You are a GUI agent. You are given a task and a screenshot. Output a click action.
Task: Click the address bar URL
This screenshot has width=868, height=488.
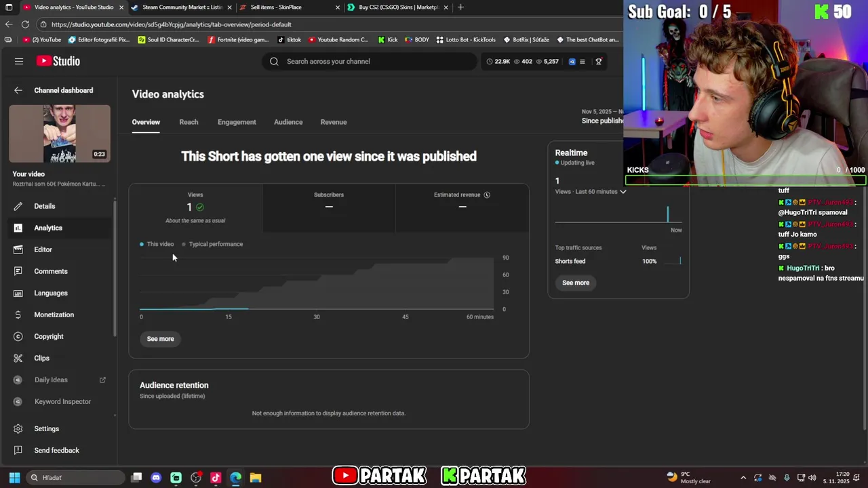pos(172,24)
